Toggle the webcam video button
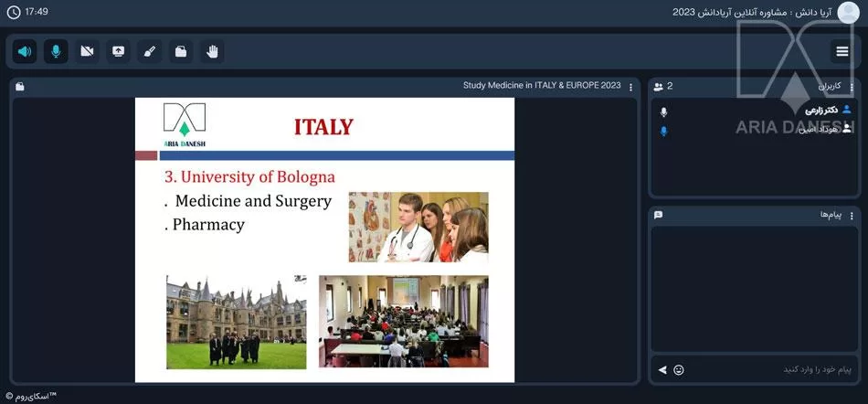The image size is (868, 404). pyautogui.click(x=87, y=51)
